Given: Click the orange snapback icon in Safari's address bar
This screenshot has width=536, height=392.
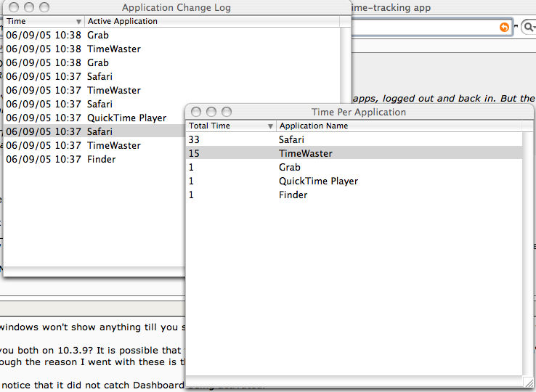Looking at the screenshot, I should pos(504,27).
